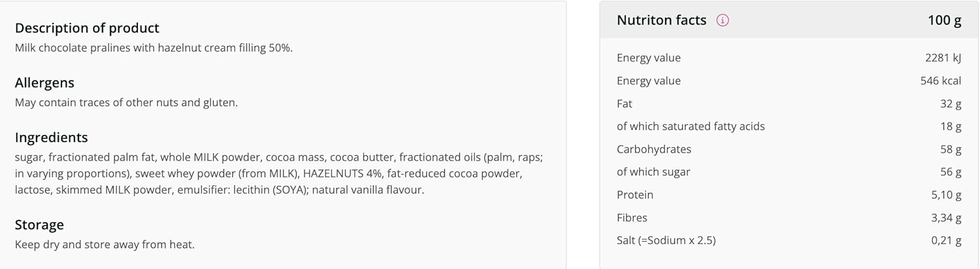Click the Salt (=Sodium x 2.5) label
Viewport: 980px width, 269px height.
coord(666,241)
